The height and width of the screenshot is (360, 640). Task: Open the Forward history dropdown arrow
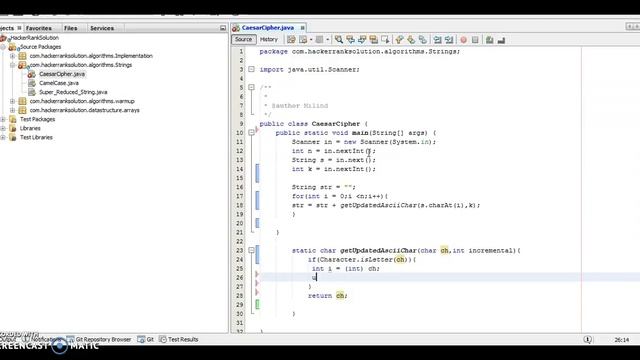(x=328, y=40)
